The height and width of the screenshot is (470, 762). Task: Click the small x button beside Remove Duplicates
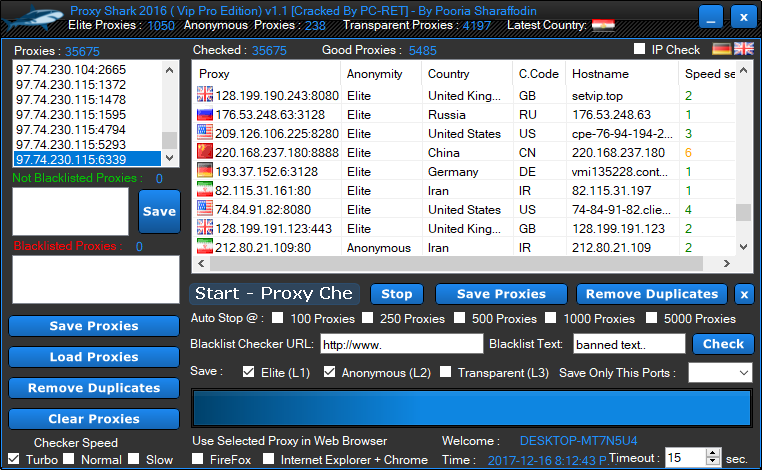point(744,294)
